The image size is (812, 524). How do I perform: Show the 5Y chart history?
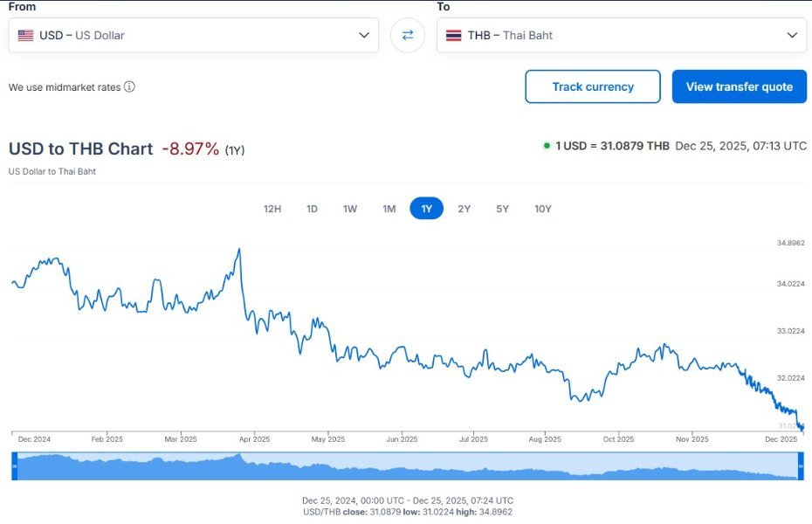coord(503,209)
